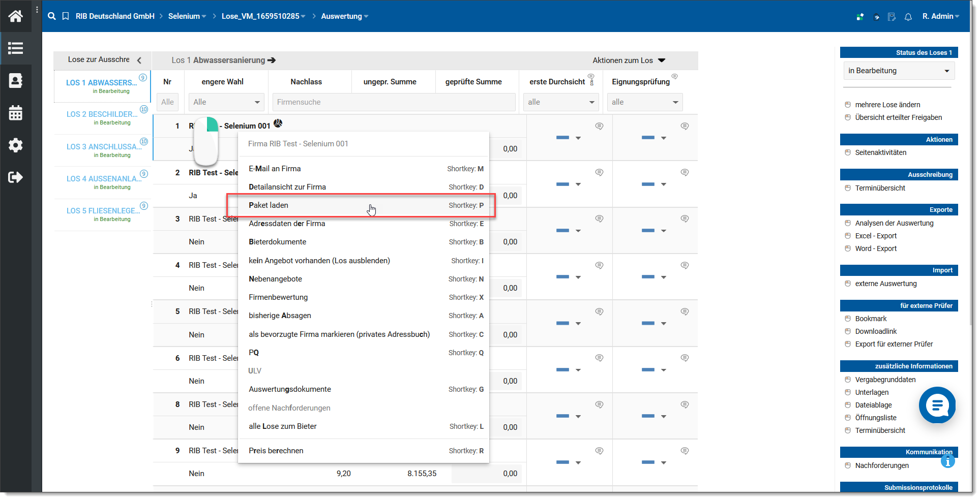Click the Firmensuche input field

coord(394,102)
